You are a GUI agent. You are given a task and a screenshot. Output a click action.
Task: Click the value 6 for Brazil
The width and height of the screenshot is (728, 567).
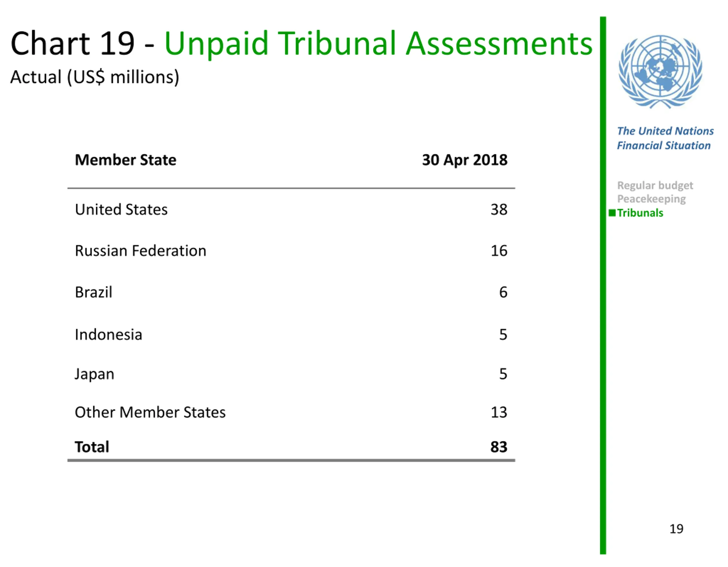(x=503, y=292)
